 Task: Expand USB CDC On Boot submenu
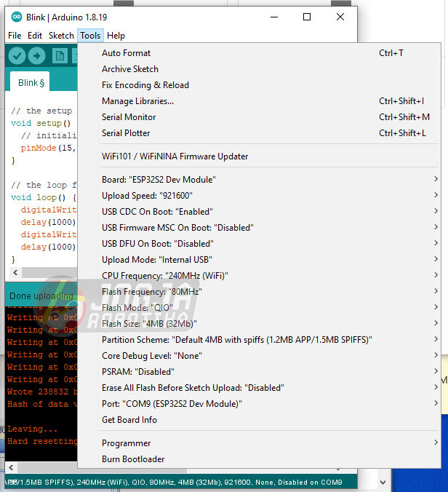(x=259, y=212)
